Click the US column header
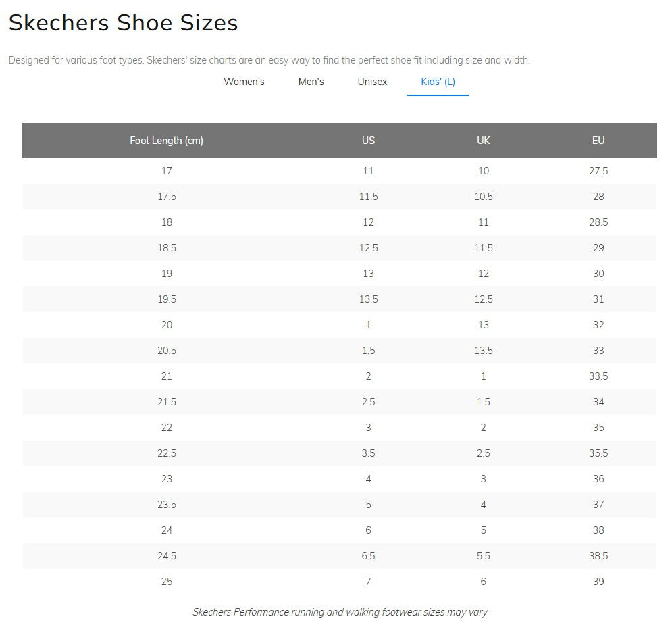This screenshot has height=627, width=672. pyautogui.click(x=368, y=141)
